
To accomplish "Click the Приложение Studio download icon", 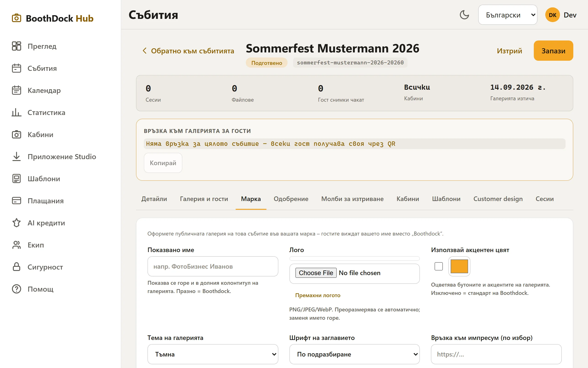I will pos(17,156).
